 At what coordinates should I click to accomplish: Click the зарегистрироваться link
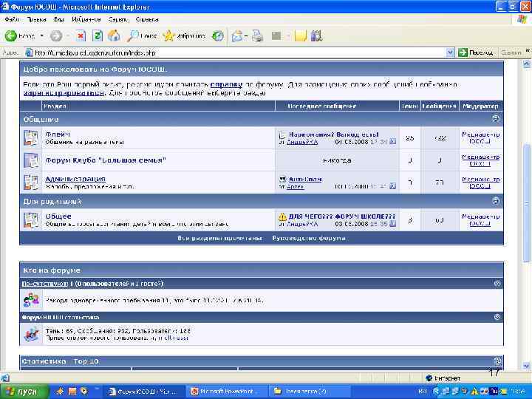pos(64,92)
